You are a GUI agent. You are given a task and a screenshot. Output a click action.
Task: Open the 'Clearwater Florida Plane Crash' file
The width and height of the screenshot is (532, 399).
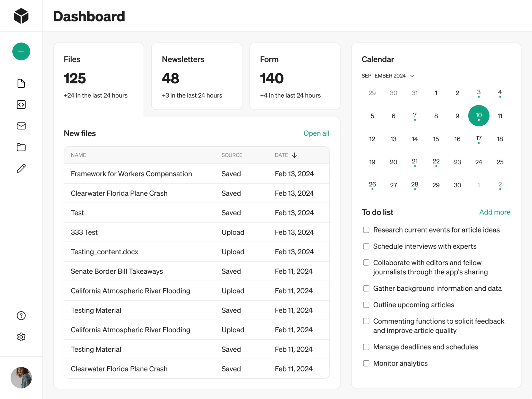119,193
